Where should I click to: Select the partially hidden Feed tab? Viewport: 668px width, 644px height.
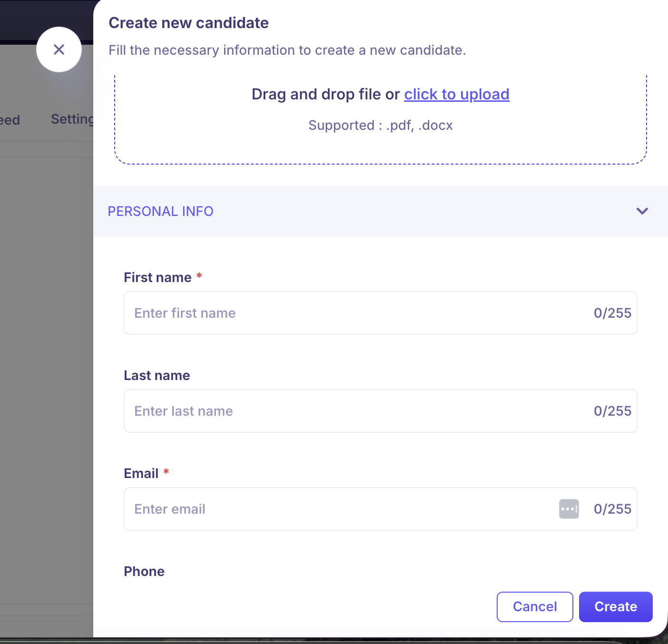click(x=10, y=120)
